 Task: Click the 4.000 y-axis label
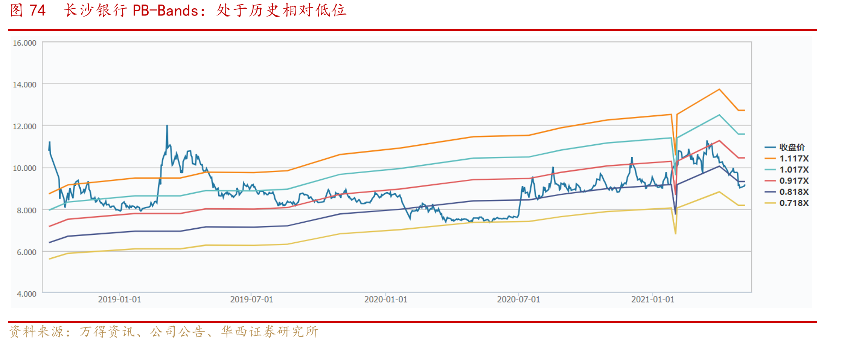(26, 294)
